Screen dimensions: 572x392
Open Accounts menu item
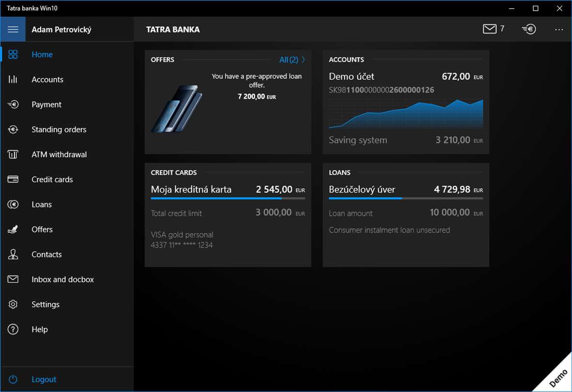coord(47,79)
